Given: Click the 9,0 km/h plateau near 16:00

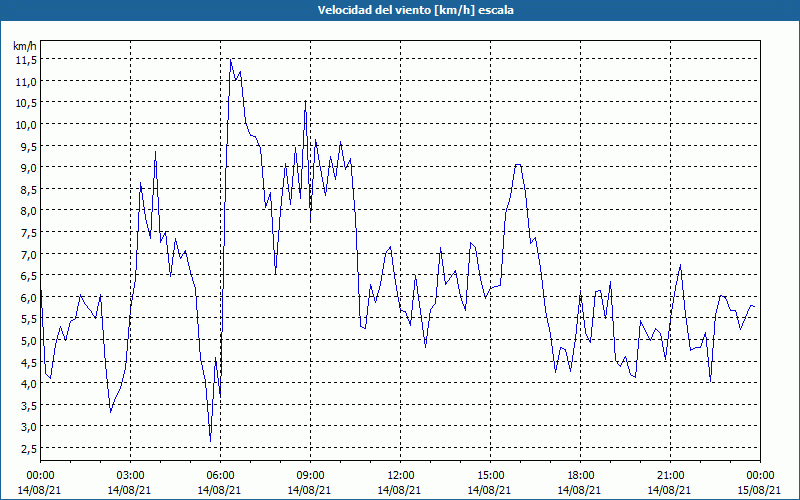Looking at the screenshot, I should pos(518,165).
